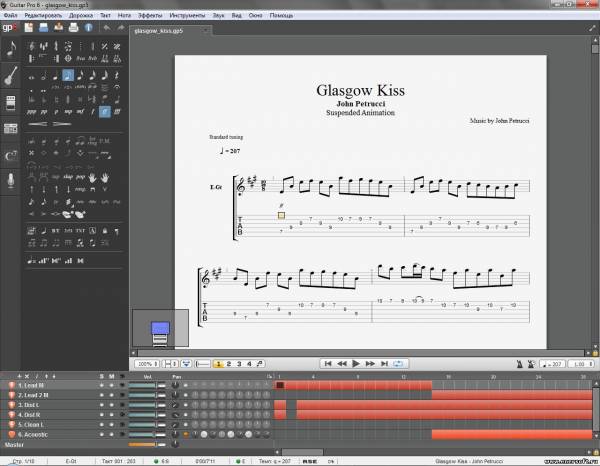600x466 pixels.
Task: Click the slap effect icon
Action: [x=68, y=177]
